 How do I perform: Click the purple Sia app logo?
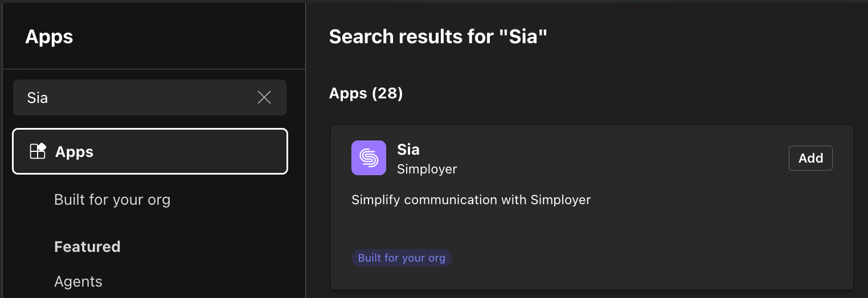pos(369,158)
